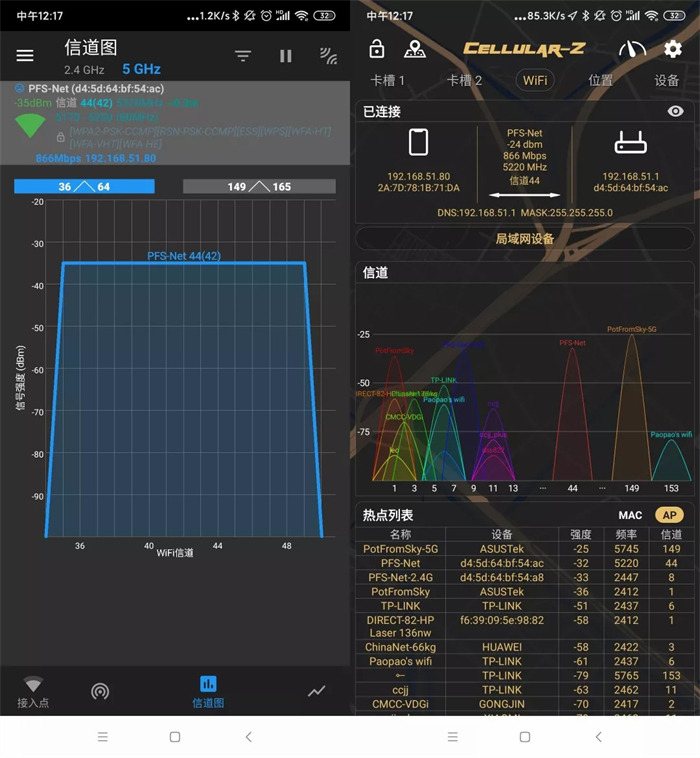Image resolution: width=700 pixels, height=758 pixels.
Task: Open the hamburger menu in WiFi analyzer
Action: click(x=25, y=56)
